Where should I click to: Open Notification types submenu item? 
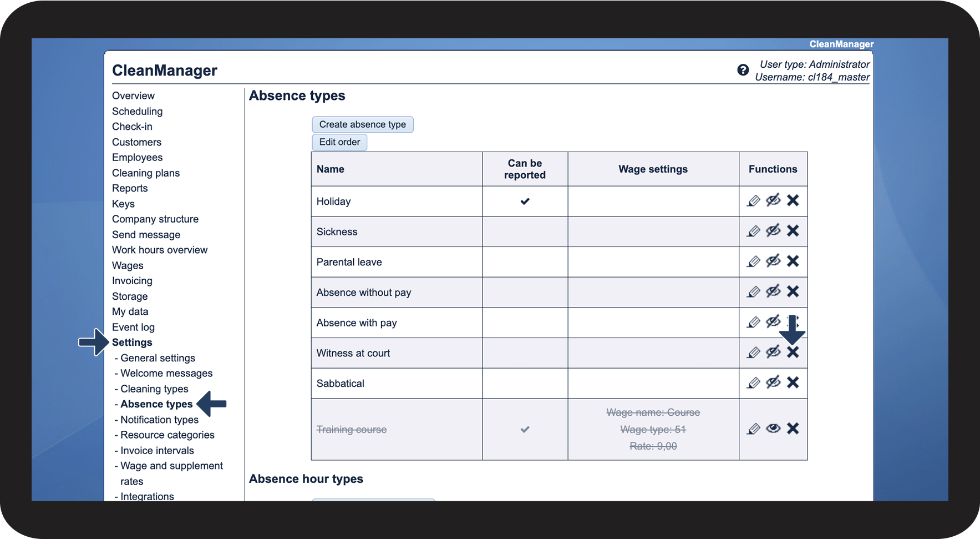coord(159,420)
